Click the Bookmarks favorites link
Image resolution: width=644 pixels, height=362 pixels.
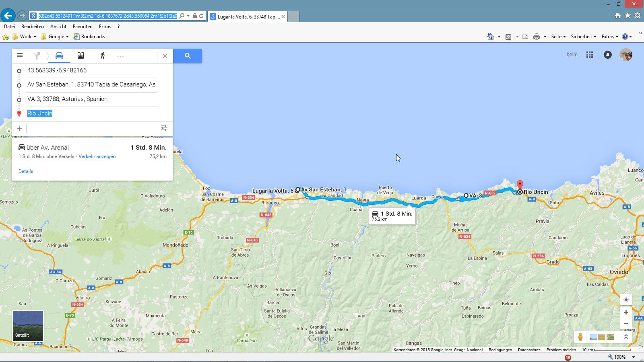[89, 37]
